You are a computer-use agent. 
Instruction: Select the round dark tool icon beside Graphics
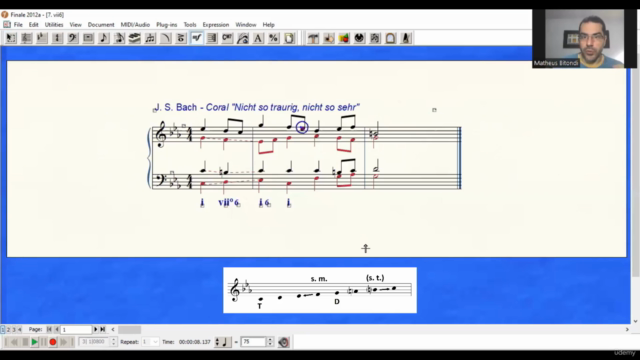pos(359,38)
